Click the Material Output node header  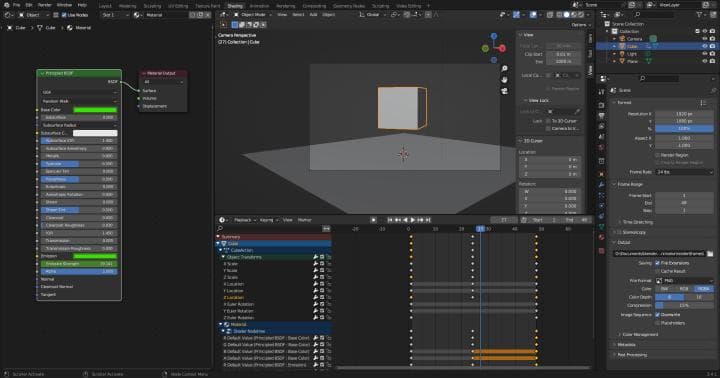pos(163,73)
